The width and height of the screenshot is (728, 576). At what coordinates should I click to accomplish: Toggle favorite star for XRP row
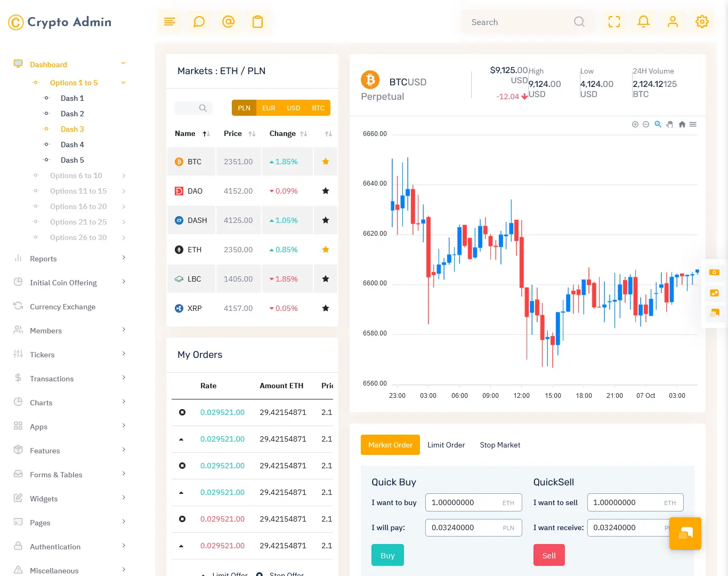(x=326, y=308)
